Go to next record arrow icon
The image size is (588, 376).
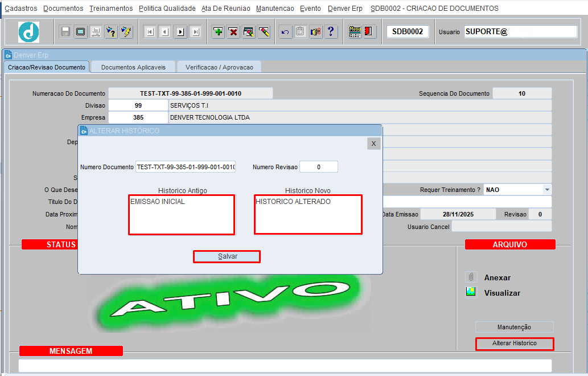tap(180, 32)
